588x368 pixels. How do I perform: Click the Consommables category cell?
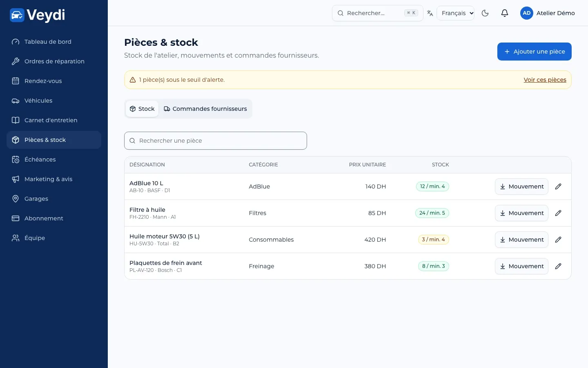point(271,240)
